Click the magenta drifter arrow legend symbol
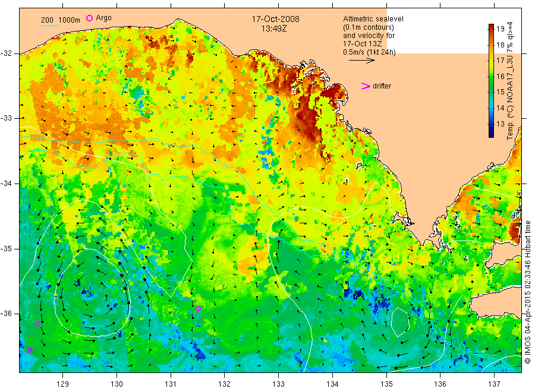 [366, 86]
